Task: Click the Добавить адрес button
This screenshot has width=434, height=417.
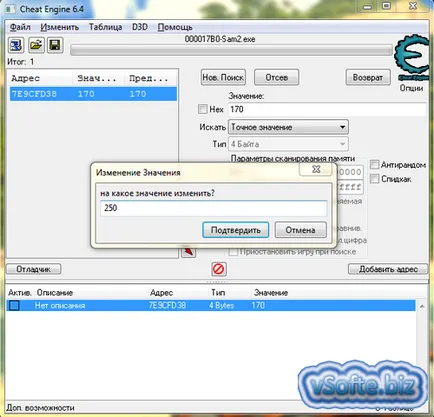Action: coord(388,269)
